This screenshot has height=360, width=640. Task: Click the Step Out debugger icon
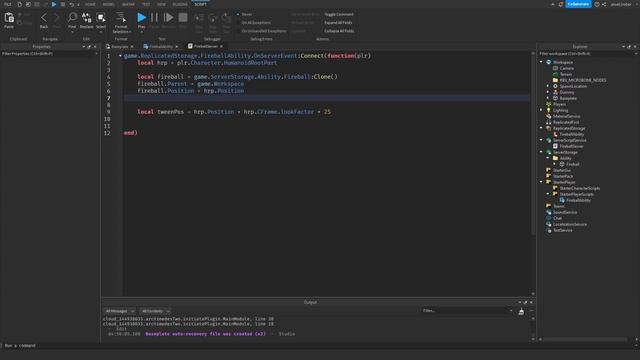coord(227,18)
